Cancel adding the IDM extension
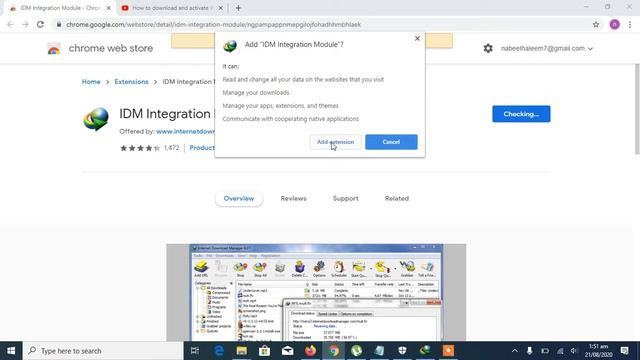Viewport: 640px width, 360px height. point(391,142)
